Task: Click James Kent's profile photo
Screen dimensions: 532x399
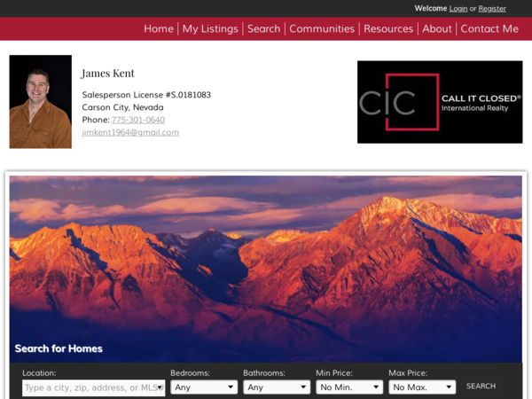Action: (x=41, y=102)
